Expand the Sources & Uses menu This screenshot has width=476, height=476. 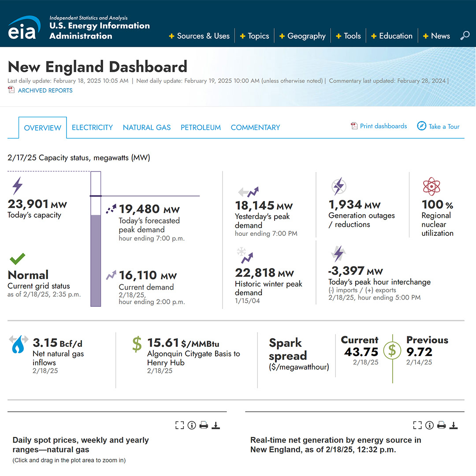(x=199, y=36)
